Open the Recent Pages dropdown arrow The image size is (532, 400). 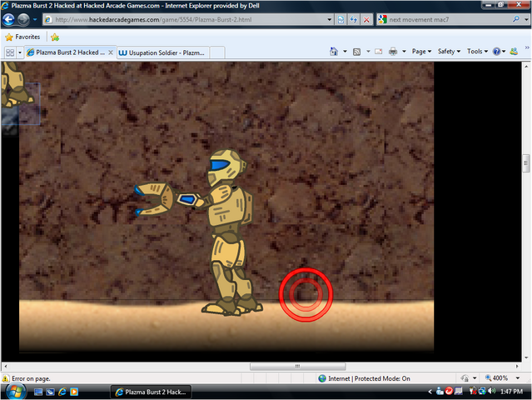click(x=35, y=20)
